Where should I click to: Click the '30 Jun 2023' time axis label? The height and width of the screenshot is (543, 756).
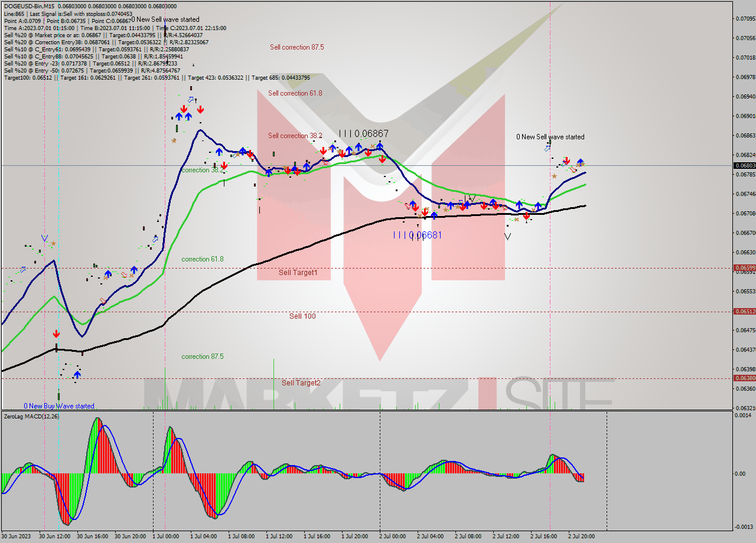(x=16, y=537)
